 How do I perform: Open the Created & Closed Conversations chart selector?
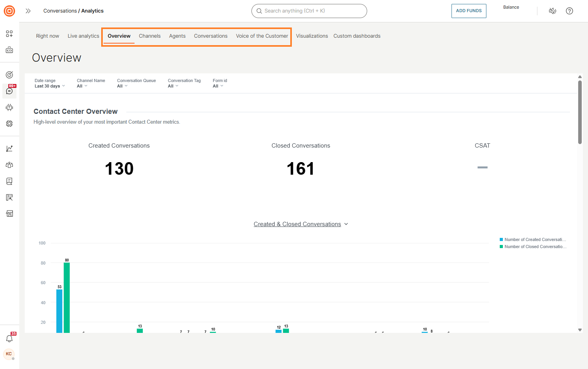click(x=300, y=224)
